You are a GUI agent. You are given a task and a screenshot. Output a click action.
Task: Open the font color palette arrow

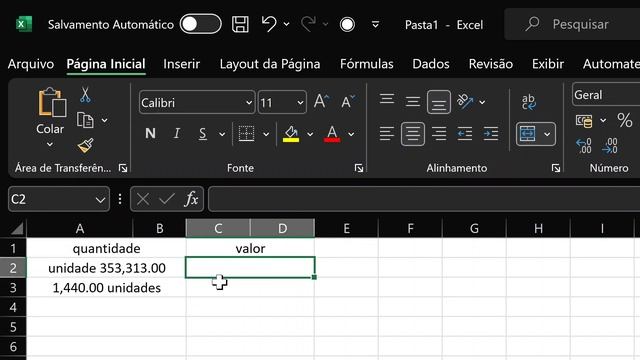pyautogui.click(x=351, y=134)
